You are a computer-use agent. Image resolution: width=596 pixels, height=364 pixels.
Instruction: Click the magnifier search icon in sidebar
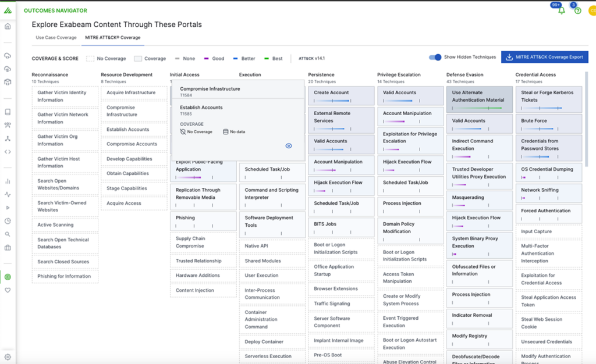(x=8, y=234)
